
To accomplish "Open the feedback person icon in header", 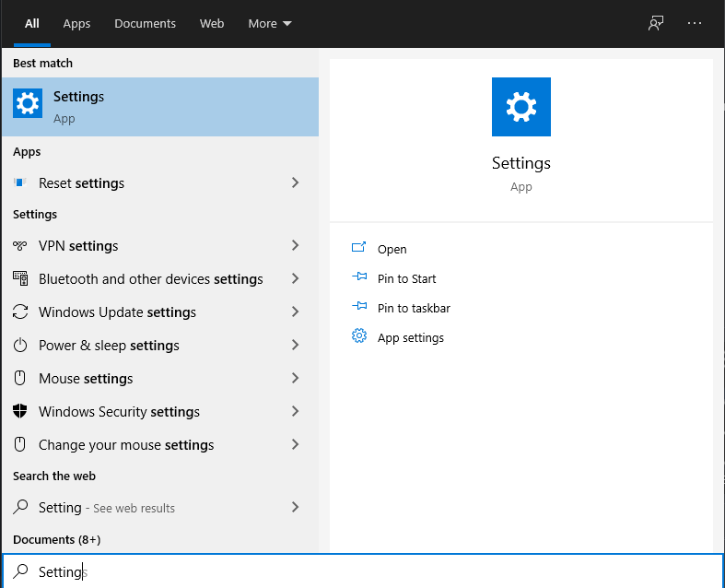I will [656, 23].
